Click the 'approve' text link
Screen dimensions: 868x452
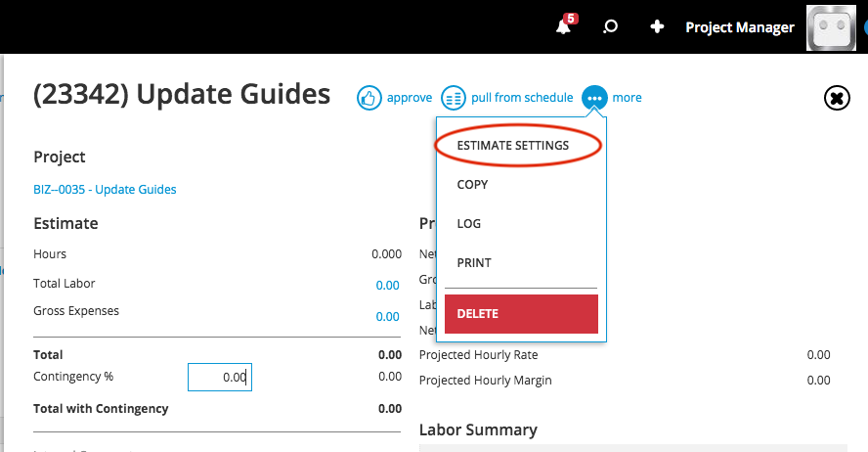(x=410, y=98)
